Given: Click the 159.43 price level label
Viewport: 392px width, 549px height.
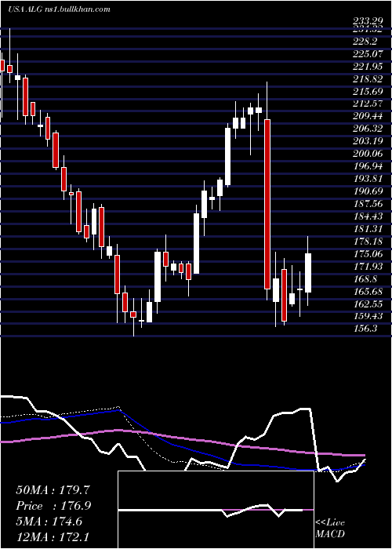Looking at the screenshot, I should [x=368, y=316].
